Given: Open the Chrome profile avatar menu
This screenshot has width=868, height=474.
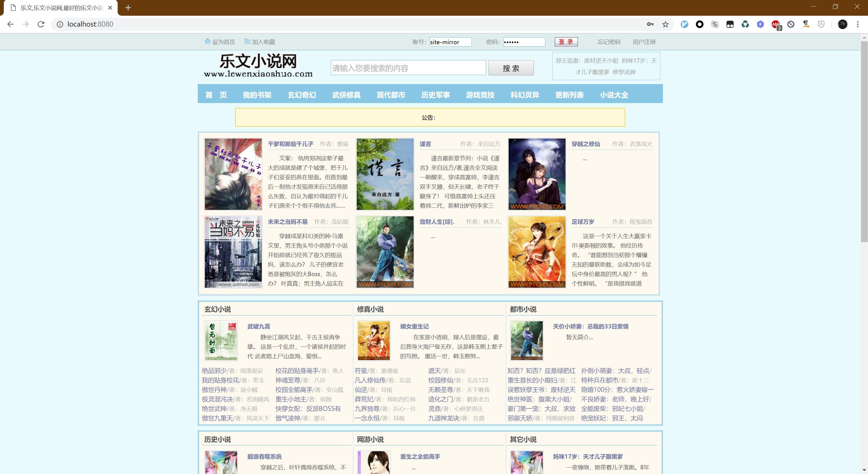Looking at the screenshot, I should pos(843,24).
